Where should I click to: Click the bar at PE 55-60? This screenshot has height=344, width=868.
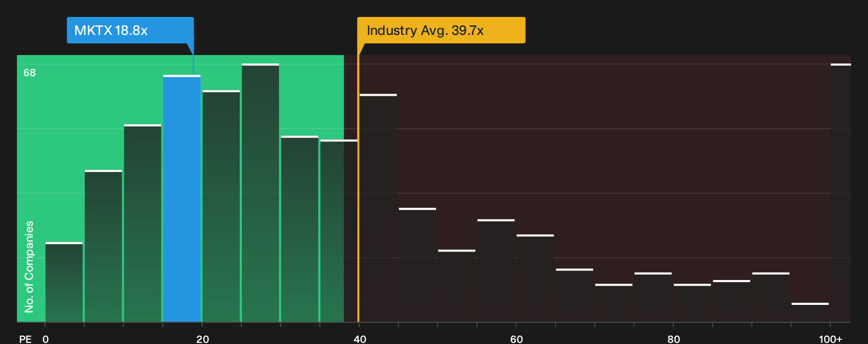pos(496,270)
